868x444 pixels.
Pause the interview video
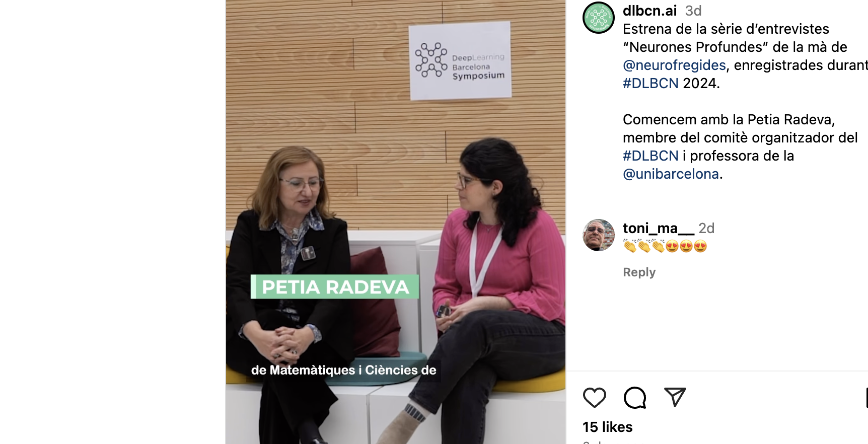396,222
